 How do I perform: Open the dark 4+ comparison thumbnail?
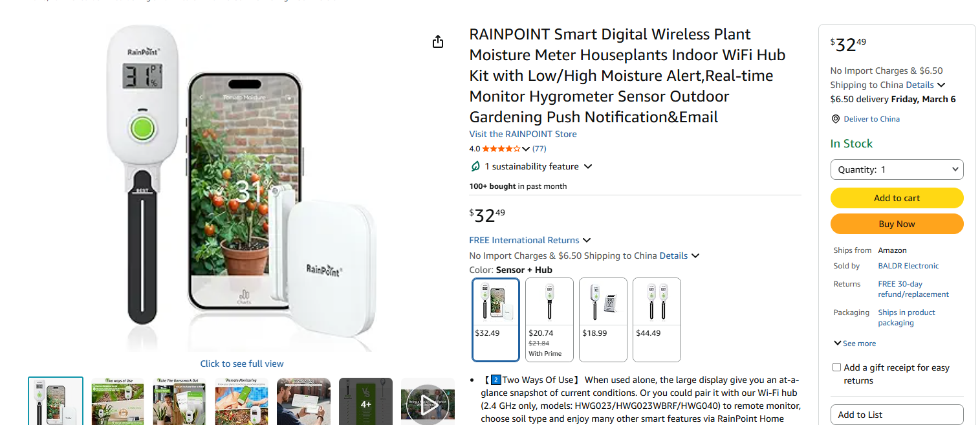pyautogui.click(x=365, y=402)
